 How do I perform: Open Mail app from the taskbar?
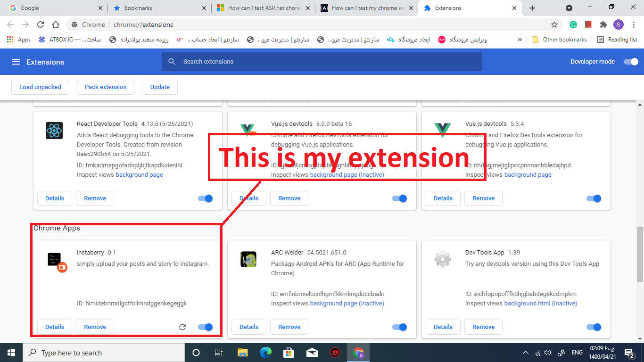[312, 353]
